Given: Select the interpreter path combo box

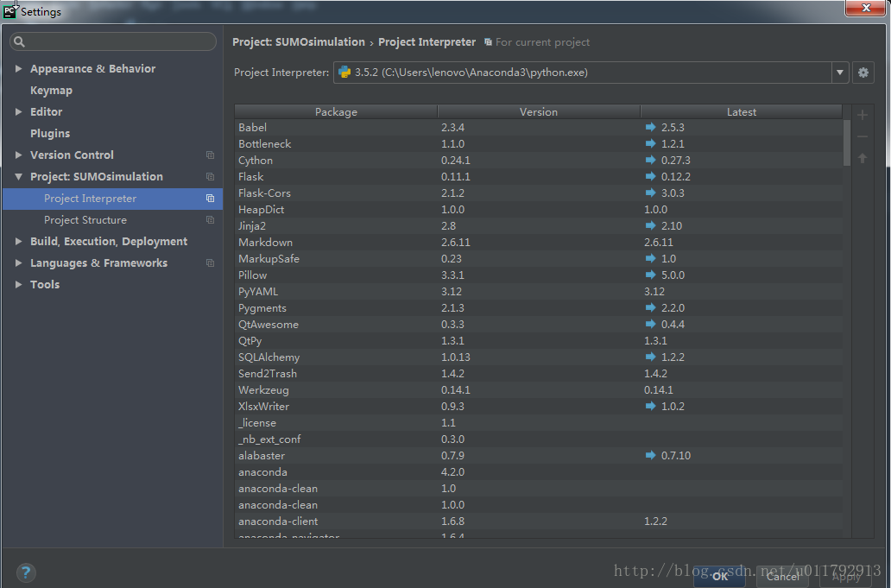Looking at the screenshot, I should (591, 73).
